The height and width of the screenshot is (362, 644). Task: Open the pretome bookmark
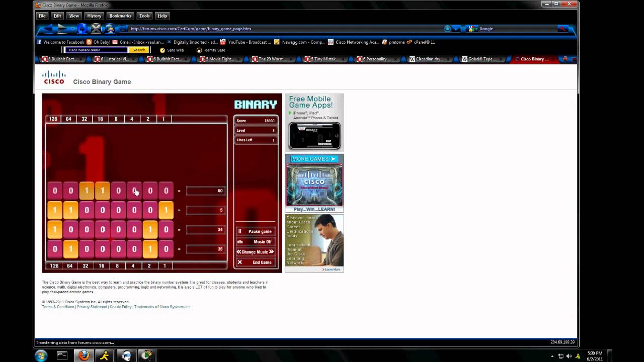click(393, 42)
